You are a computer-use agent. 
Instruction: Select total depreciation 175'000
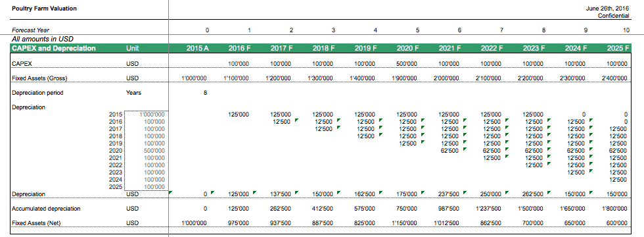(x=406, y=194)
